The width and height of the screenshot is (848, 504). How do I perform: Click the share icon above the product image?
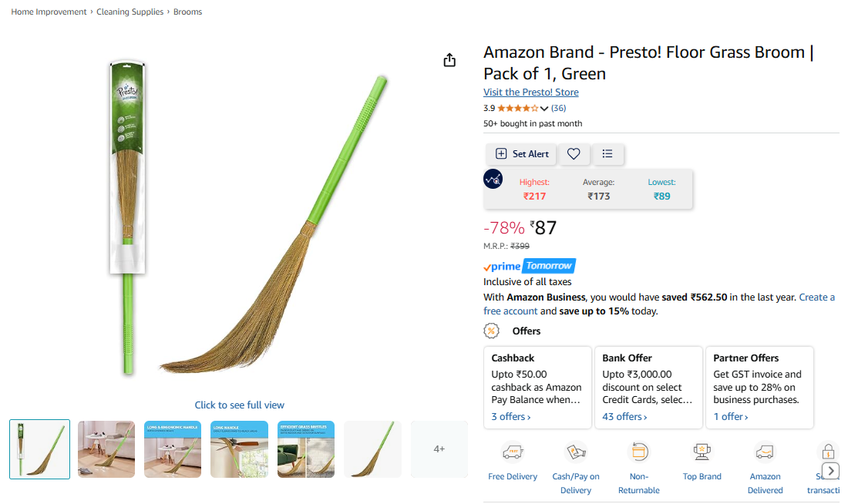[x=450, y=61]
